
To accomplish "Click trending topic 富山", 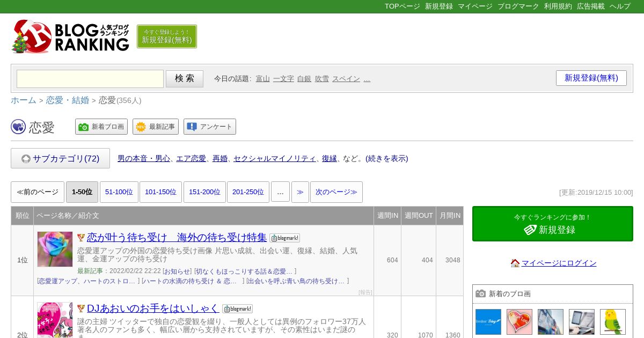I will point(262,78).
